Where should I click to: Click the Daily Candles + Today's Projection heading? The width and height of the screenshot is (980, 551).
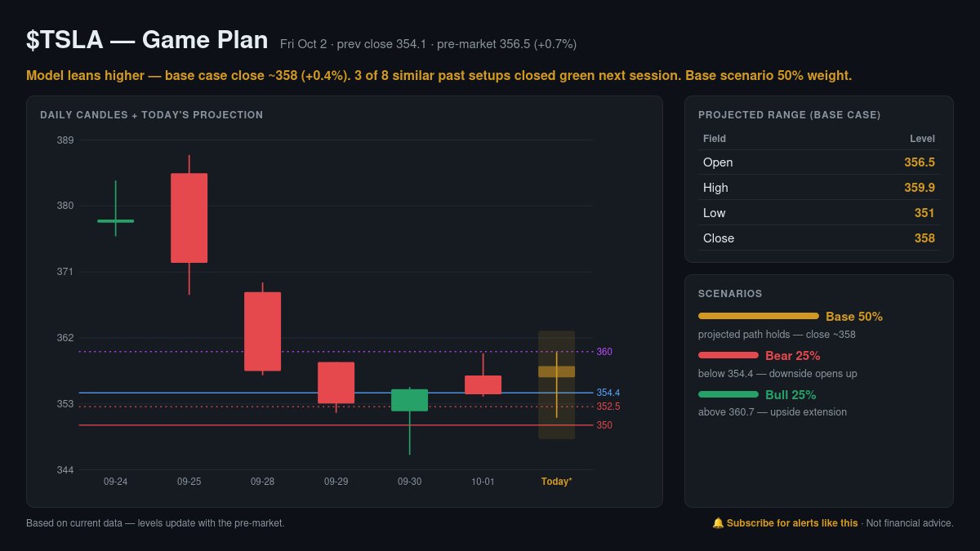(152, 115)
